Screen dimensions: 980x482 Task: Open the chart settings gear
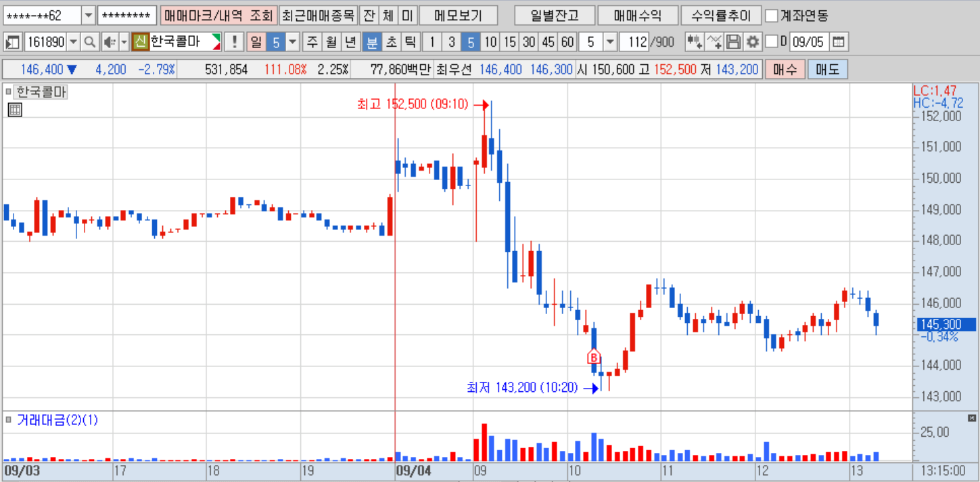click(752, 42)
